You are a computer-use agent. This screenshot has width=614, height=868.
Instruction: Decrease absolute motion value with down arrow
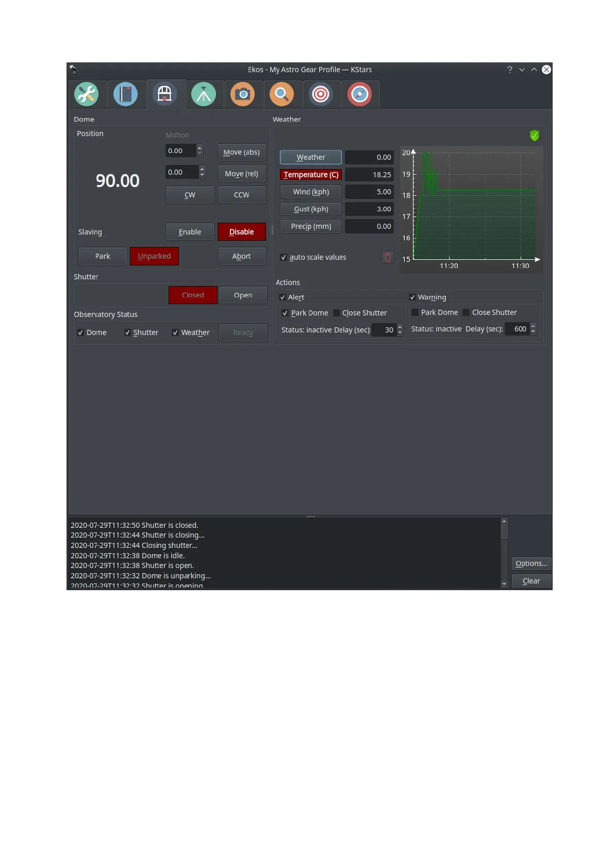200,154
